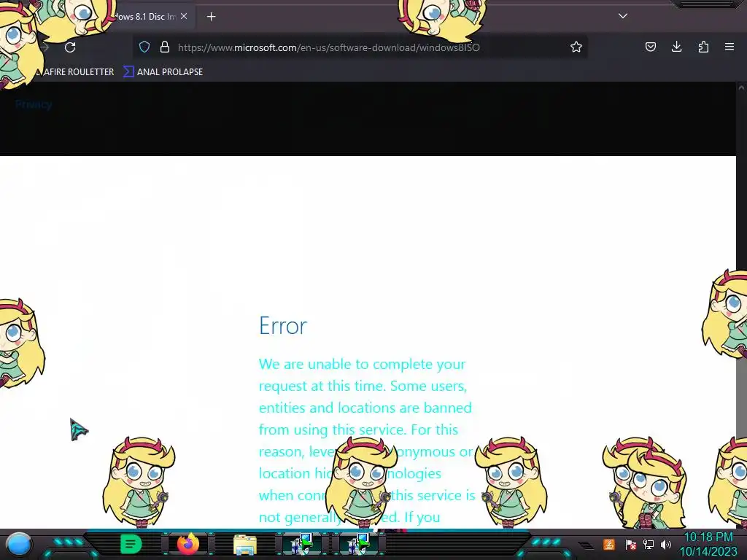Open the tracking protection shield
The height and width of the screenshot is (560, 747).
144,47
